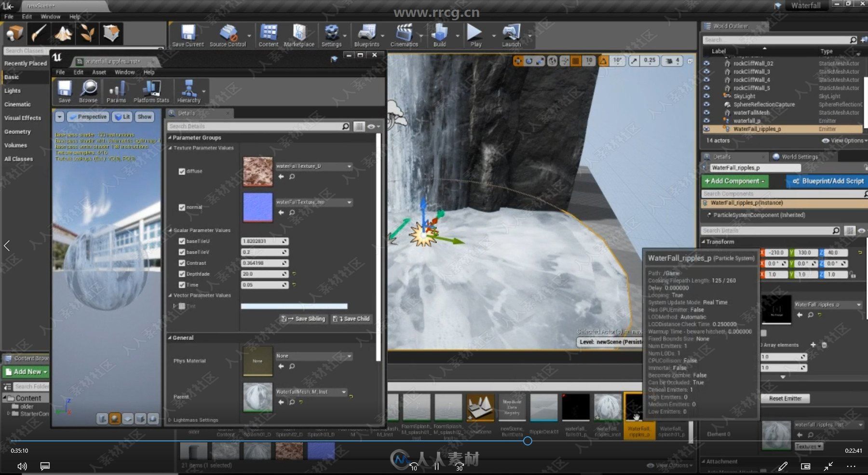Toggle diffuse parameter checkbox
Image resolution: width=868 pixels, height=475 pixels.
[182, 171]
